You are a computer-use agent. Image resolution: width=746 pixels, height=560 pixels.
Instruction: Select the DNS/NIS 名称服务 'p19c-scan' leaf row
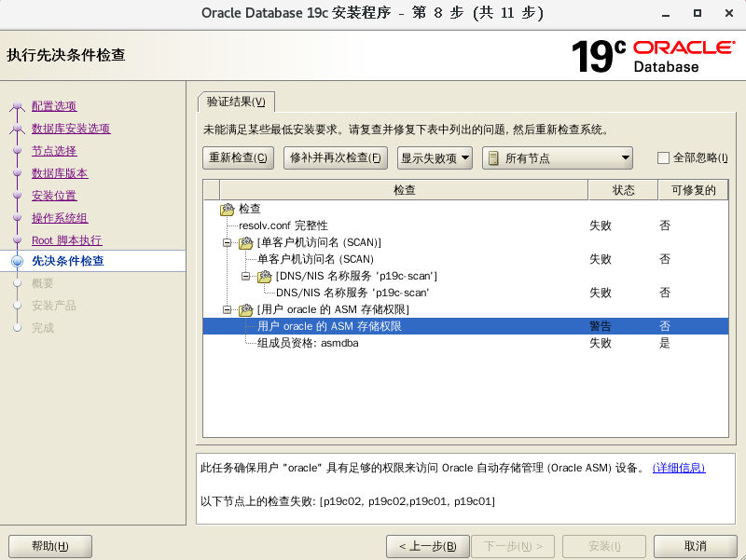[465, 293]
